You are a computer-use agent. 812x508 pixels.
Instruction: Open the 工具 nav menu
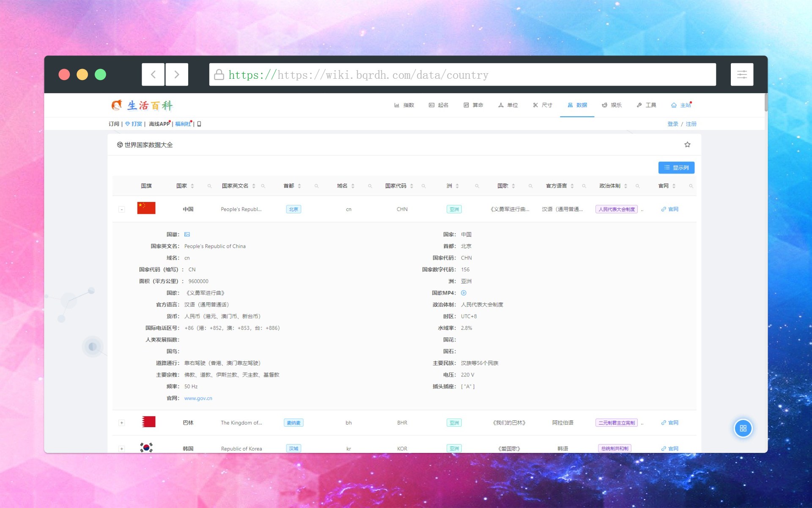click(x=647, y=105)
